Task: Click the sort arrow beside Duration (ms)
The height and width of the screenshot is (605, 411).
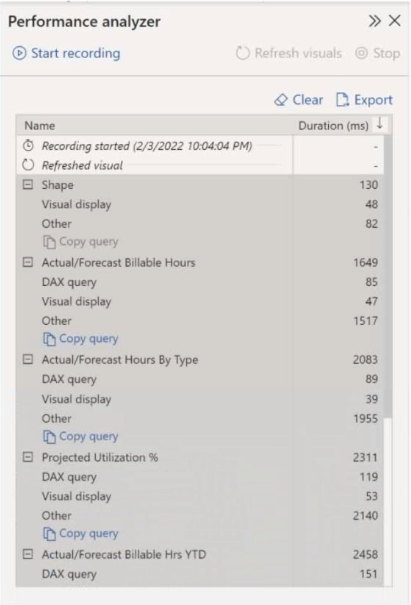Action: [380, 124]
